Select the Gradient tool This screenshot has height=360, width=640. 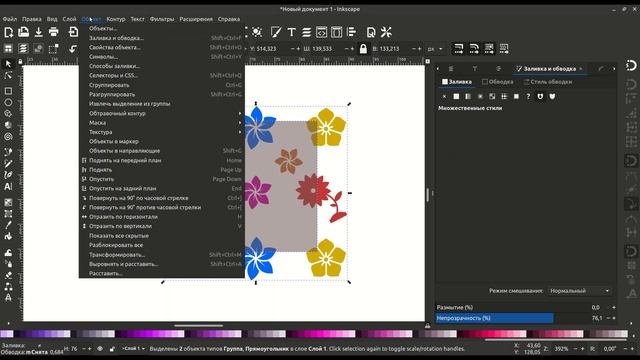(x=8, y=202)
